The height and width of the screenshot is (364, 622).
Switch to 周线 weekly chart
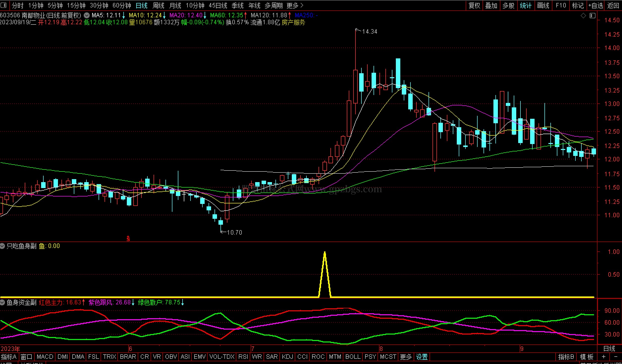click(159, 5)
